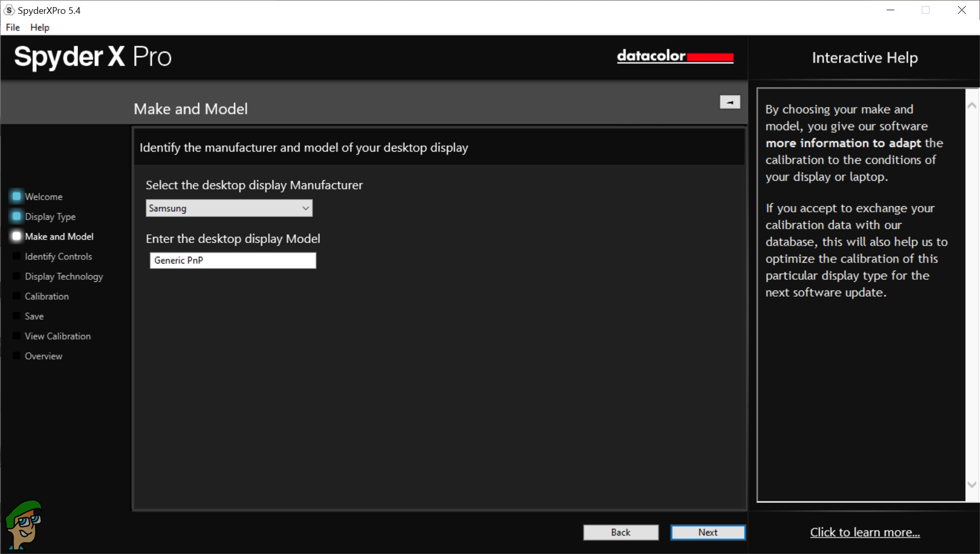Select Display Technology step in sidebar
Viewport: 980px width, 554px height.
click(x=63, y=276)
